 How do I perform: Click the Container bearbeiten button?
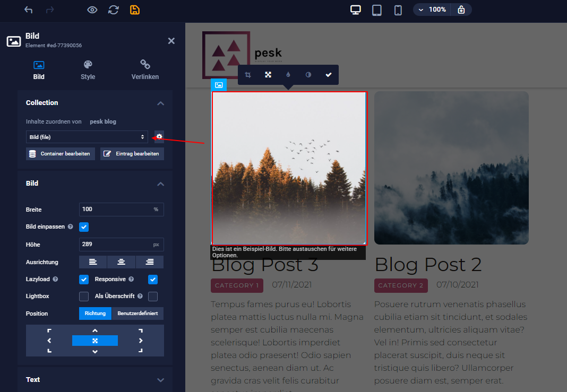point(61,154)
